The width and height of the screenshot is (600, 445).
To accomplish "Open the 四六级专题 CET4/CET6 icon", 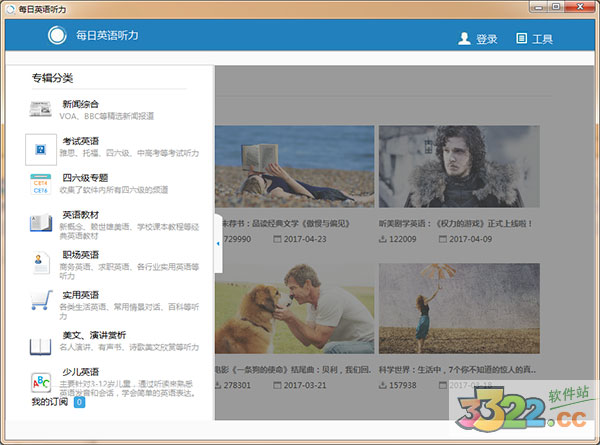I will pyautogui.click(x=40, y=185).
